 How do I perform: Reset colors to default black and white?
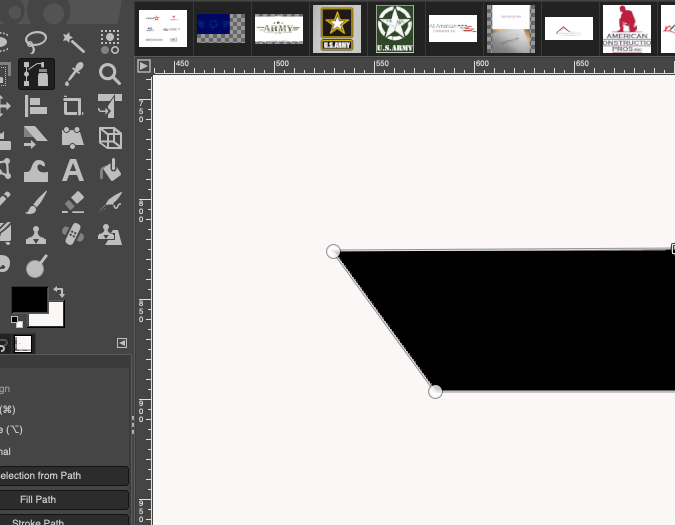click(x=17, y=321)
